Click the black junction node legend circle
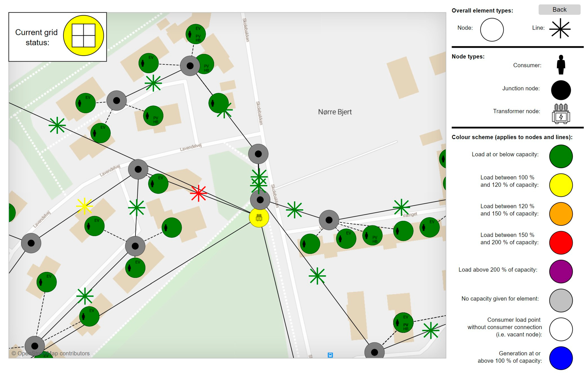Screen dimensions: 588x375 pos(561,90)
